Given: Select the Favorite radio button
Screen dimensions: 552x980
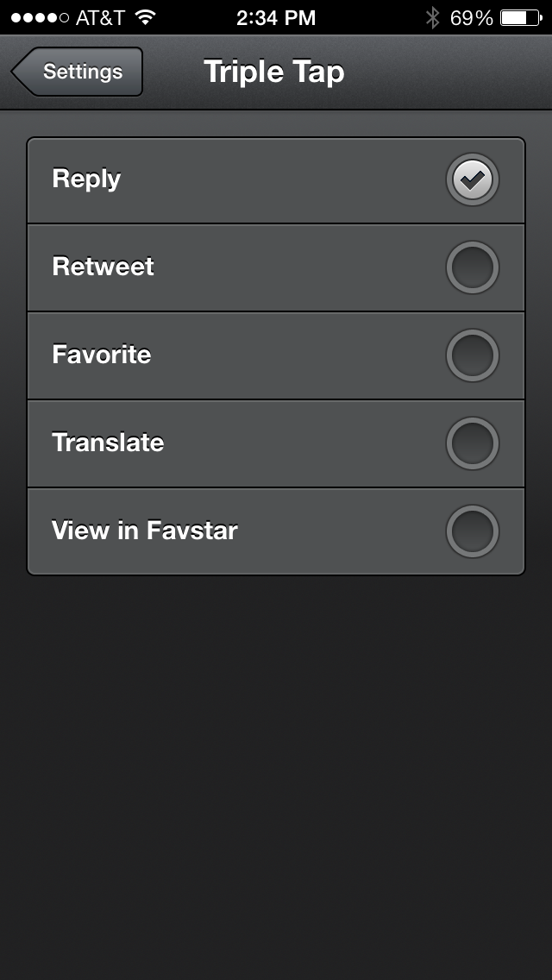Looking at the screenshot, I should pyautogui.click(x=472, y=355).
